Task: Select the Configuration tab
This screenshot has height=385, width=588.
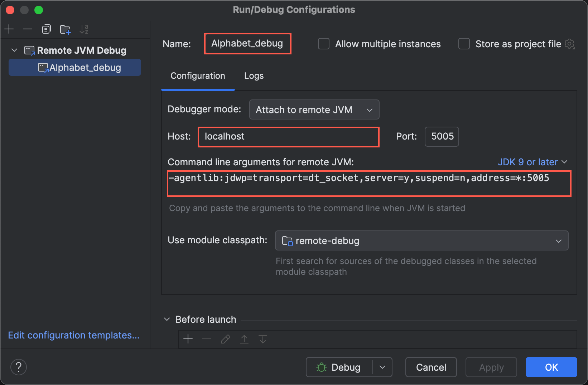Action: pyautogui.click(x=198, y=75)
